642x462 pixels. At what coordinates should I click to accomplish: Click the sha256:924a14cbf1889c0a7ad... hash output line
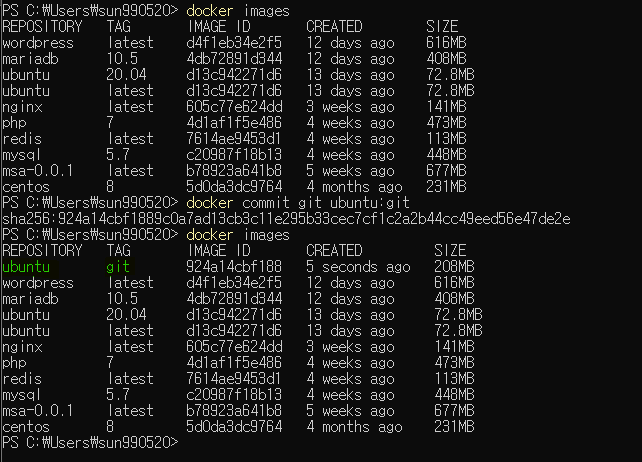286,219
